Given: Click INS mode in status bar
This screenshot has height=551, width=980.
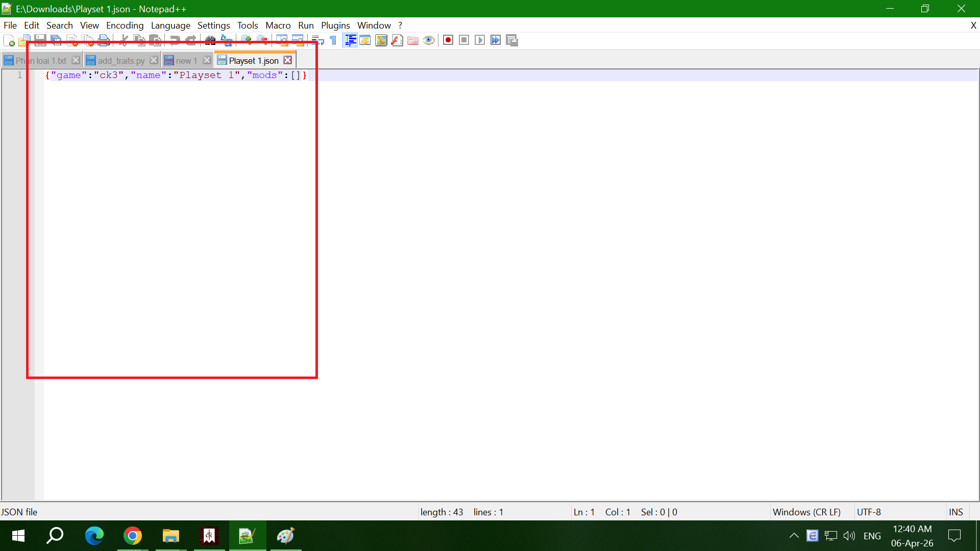Looking at the screenshot, I should [955, 512].
